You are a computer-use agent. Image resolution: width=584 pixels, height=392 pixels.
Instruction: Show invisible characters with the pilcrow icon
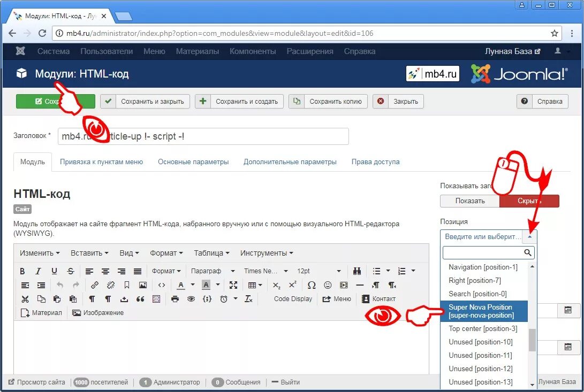92,299
